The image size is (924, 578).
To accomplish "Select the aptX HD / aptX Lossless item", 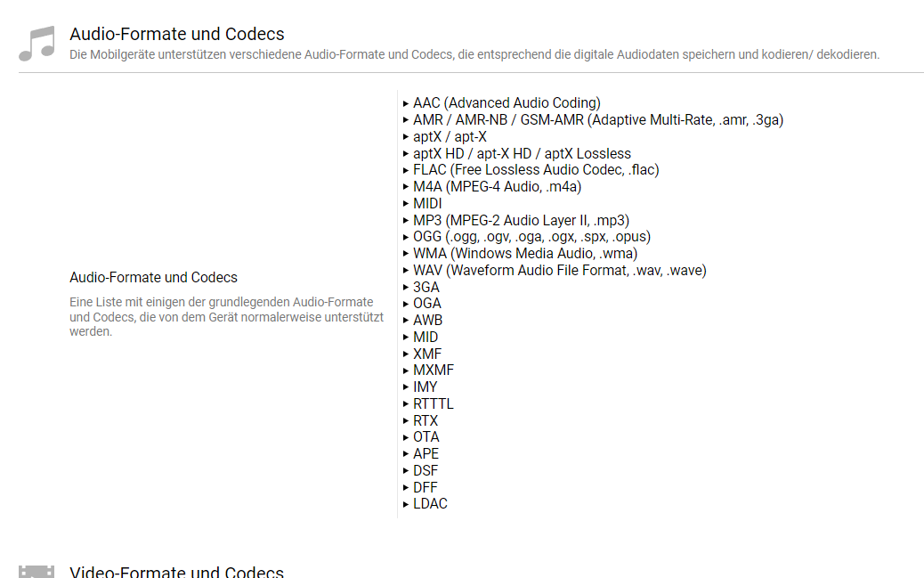I will click(x=521, y=153).
